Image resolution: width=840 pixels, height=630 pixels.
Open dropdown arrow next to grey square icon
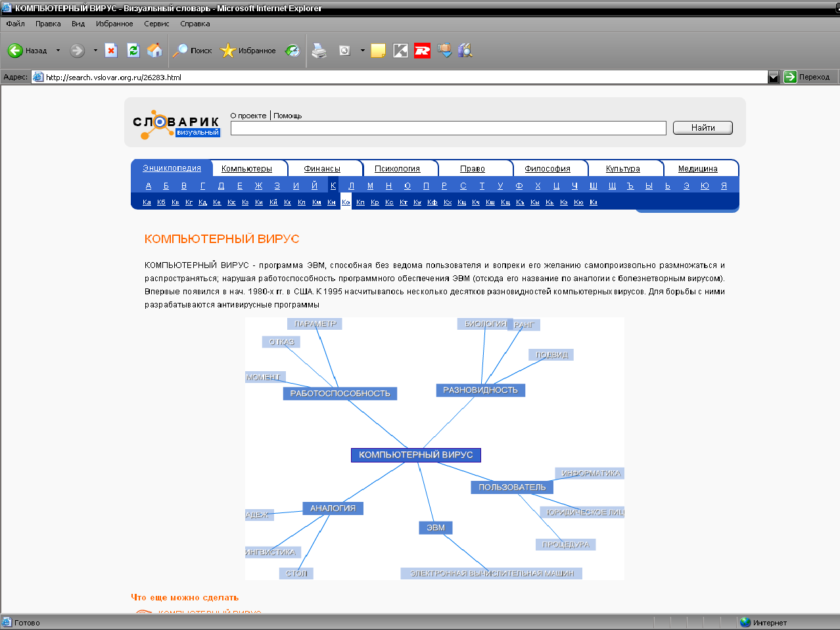click(x=362, y=51)
